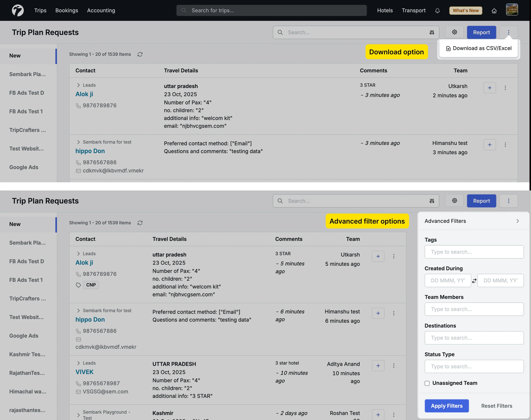Open filter sliders icon in top search box
Viewport: 531px width, 420px height.
[432, 32]
